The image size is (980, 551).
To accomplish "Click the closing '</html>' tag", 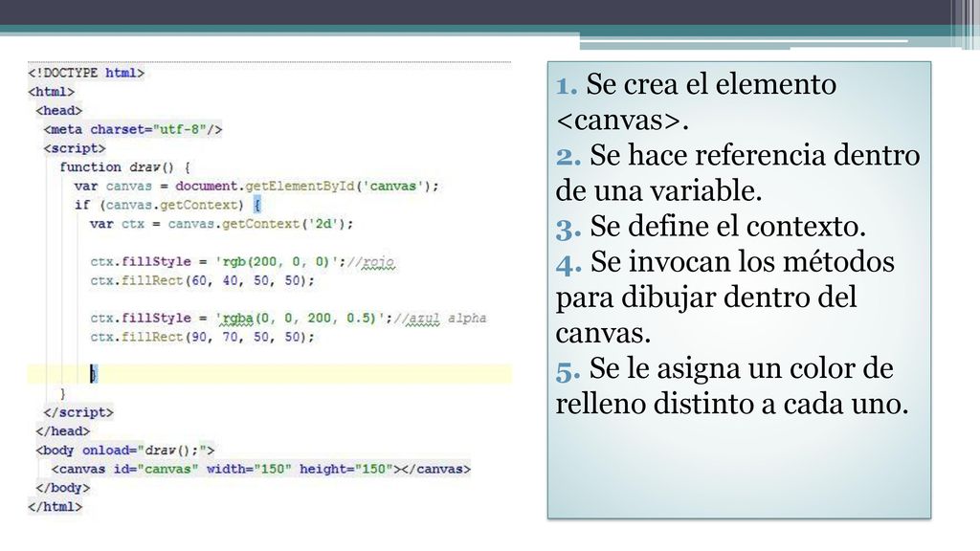I will pos(55,507).
